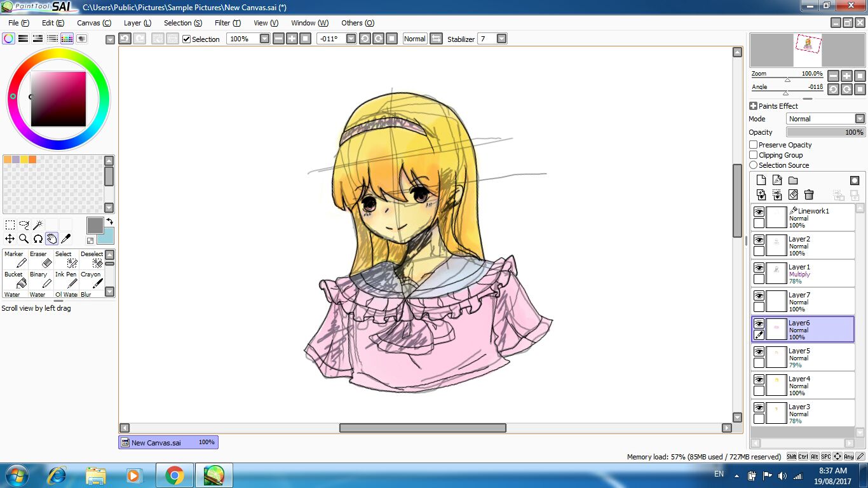Screen dimensions: 868x488
Task: Create a new linework layer
Action: 777,180
